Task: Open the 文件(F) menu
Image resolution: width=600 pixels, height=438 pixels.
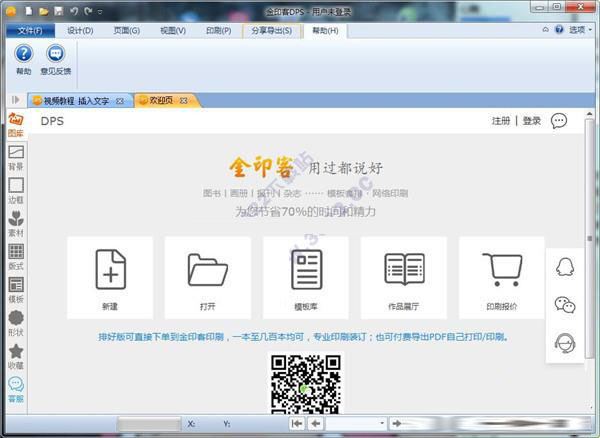Action: 30,31
